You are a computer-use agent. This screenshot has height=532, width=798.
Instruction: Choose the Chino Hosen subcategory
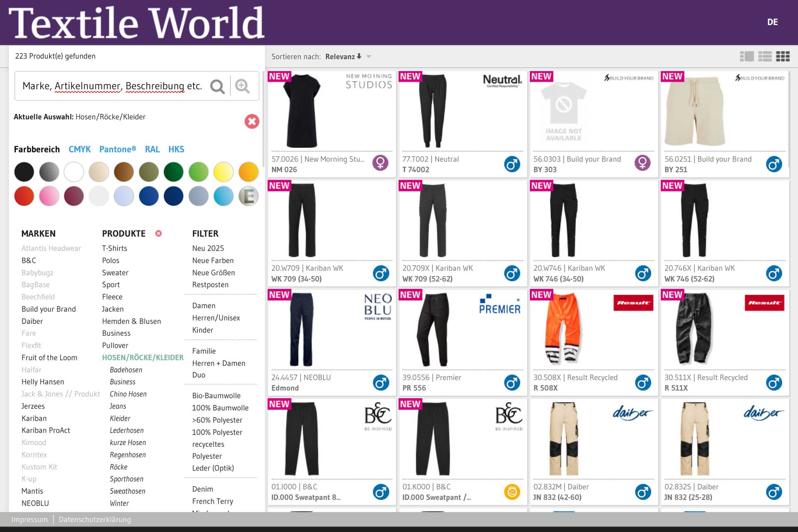point(128,394)
